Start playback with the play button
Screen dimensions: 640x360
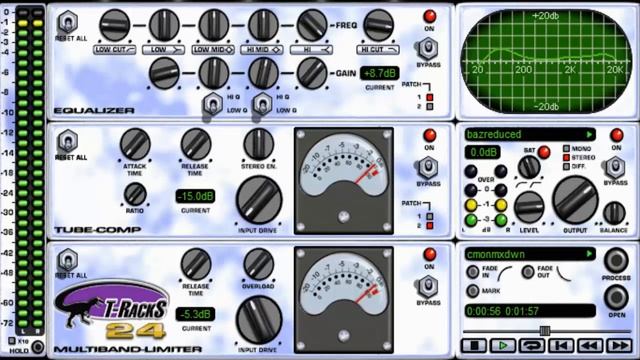(503, 346)
